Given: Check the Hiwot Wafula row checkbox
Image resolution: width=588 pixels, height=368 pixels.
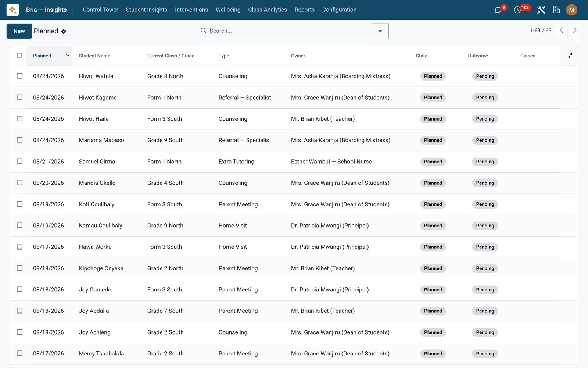Looking at the screenshot, I should click(x=19, y=76).
